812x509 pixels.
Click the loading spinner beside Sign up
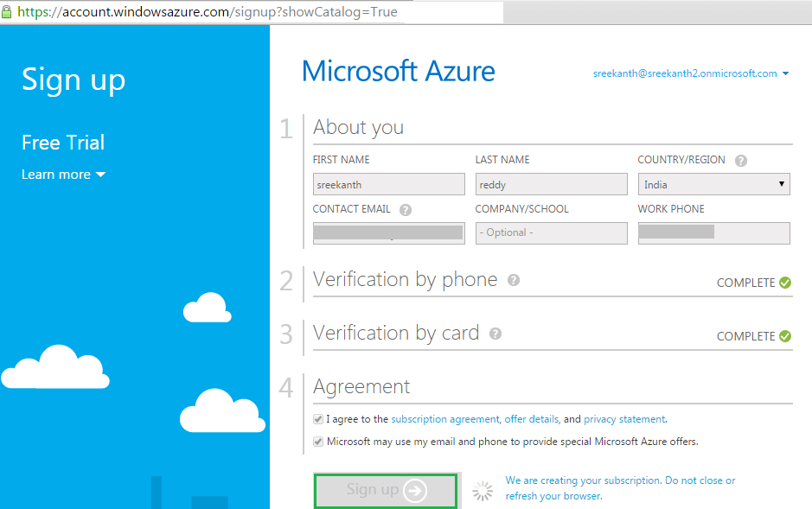tap(483, 491)
